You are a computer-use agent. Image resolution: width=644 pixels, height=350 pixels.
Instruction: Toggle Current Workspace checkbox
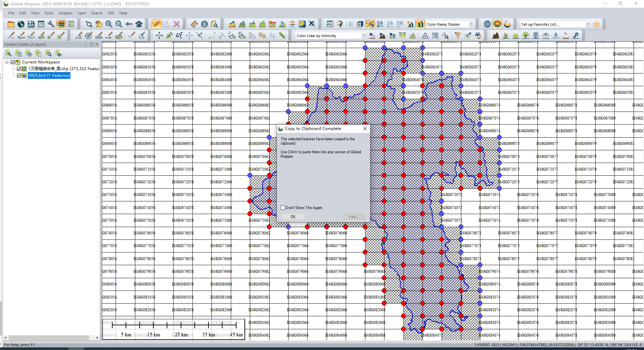click(x=13, y=62)
